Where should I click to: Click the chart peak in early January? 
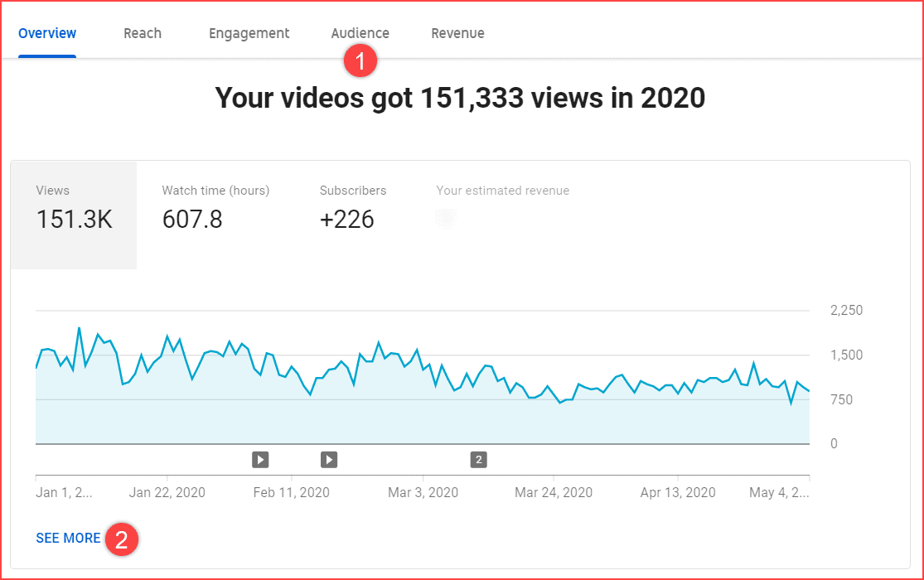(x=80, y=326)
